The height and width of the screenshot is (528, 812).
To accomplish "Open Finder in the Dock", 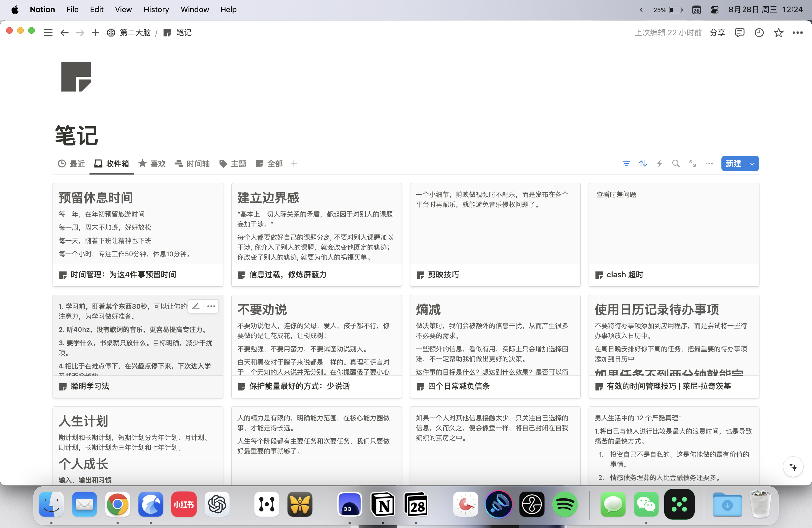I will [52, 505].
